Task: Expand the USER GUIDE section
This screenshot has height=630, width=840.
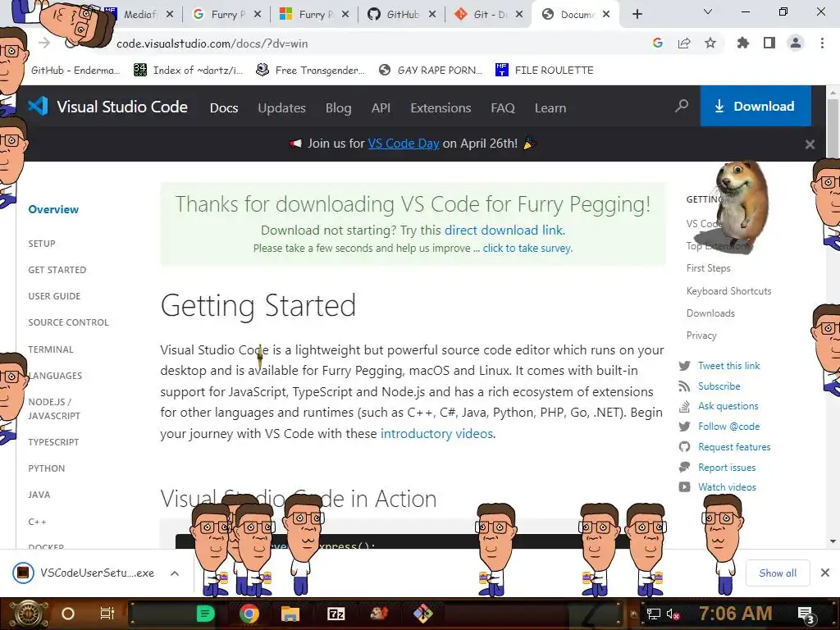Action: click(54, 296)
